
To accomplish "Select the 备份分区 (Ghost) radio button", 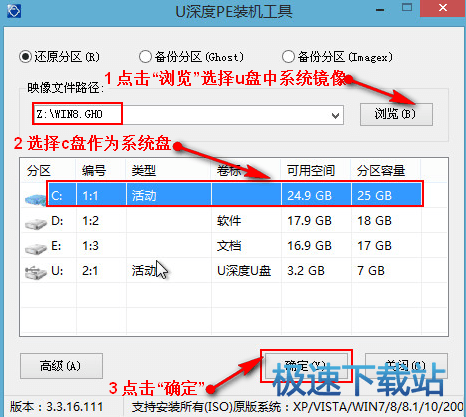I will (145, 57).
